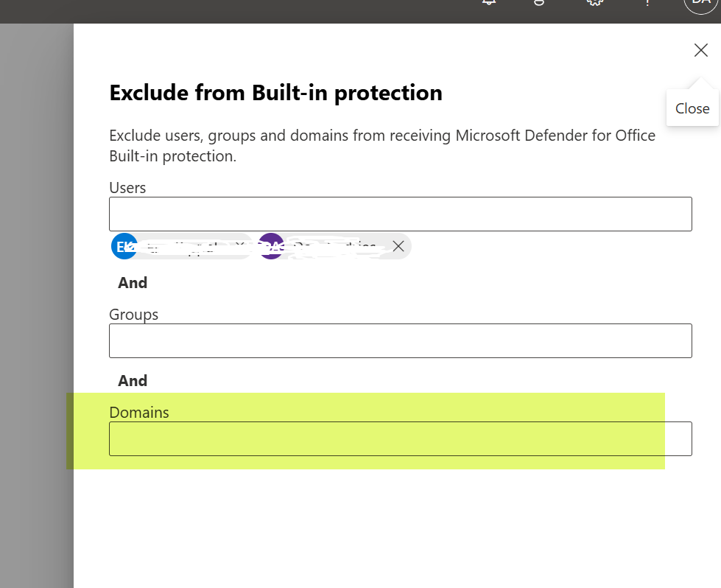The image size is (721, 588).
Task: Open the settings gear icon
Action: point(594,4)
